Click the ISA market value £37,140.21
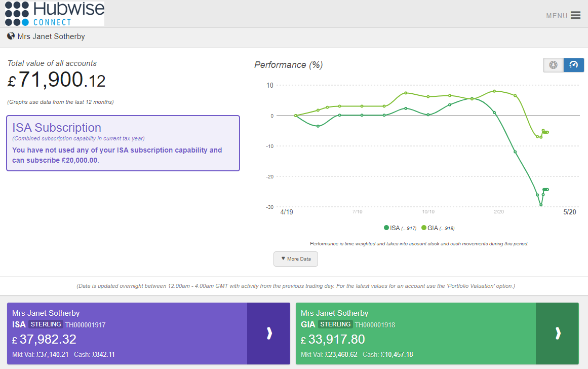Viewport: 588px width, 369px height. click(x=53, y=354)
